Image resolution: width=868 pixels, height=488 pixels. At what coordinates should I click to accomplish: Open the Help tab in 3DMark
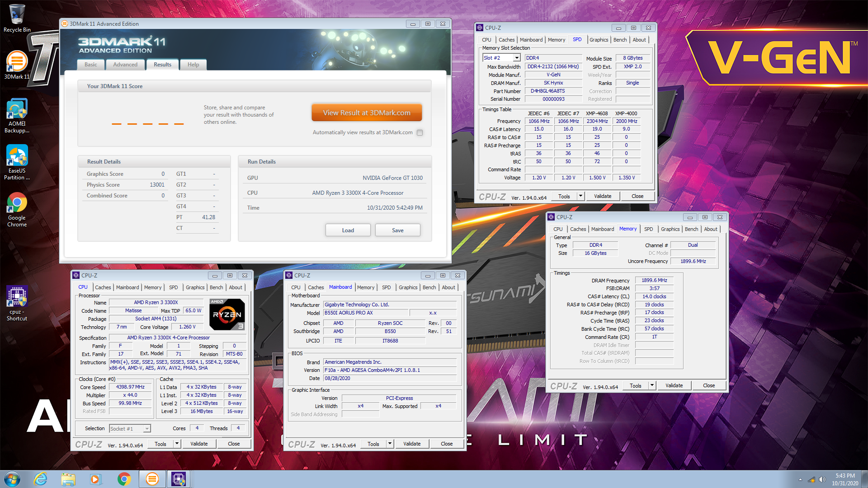(x=193, y=65)
